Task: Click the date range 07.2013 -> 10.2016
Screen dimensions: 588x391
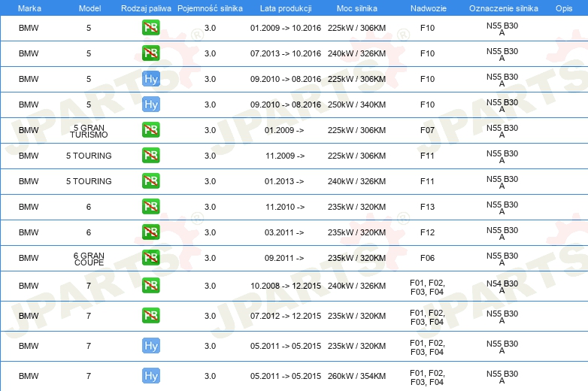Action: pyautogui.click(x=286, y=53)
